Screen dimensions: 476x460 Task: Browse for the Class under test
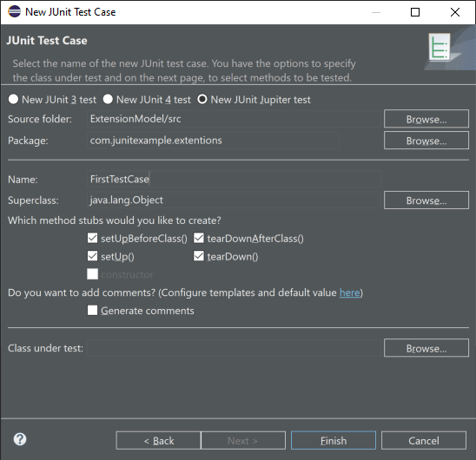(x=426, y=348)
